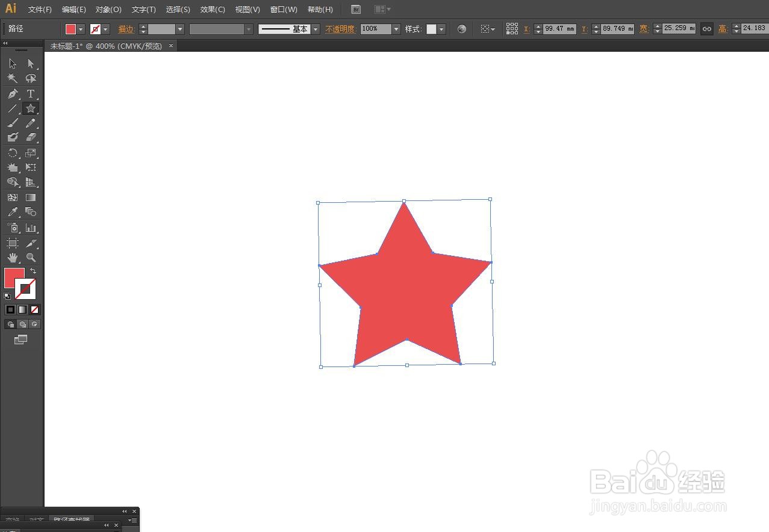Viewport: 769px width, 532px height.
Task: Select the Pencil tool
Action: click(31, 123)
